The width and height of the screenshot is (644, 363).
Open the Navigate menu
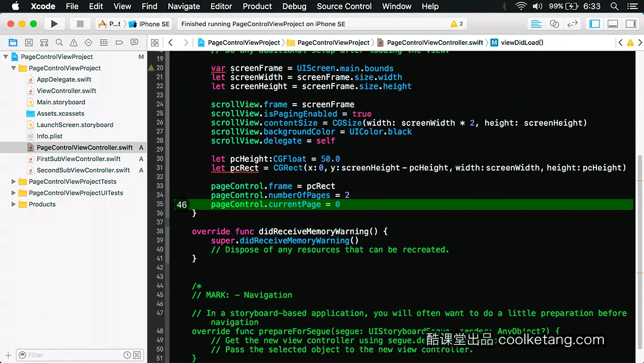[x=184, y=6]
